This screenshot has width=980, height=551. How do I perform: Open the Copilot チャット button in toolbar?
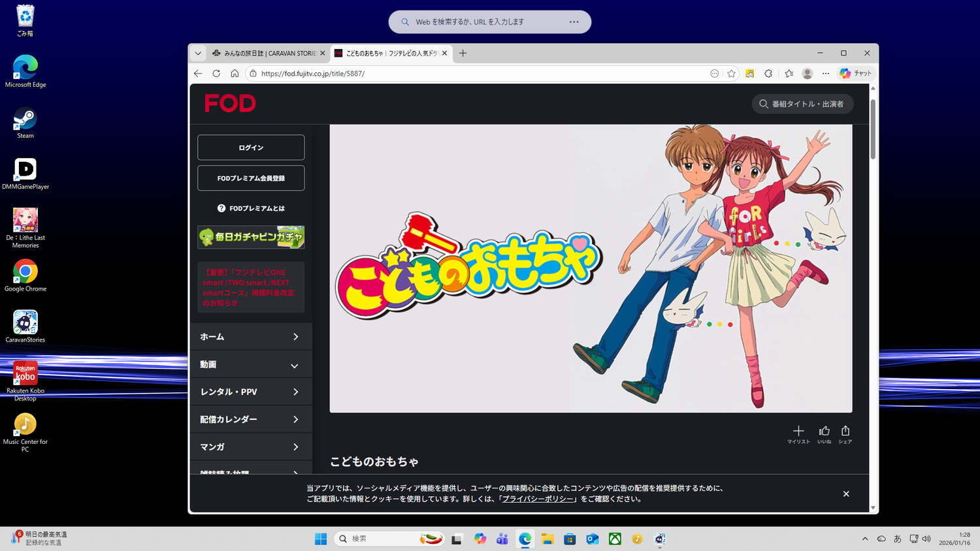click(856, 74)
